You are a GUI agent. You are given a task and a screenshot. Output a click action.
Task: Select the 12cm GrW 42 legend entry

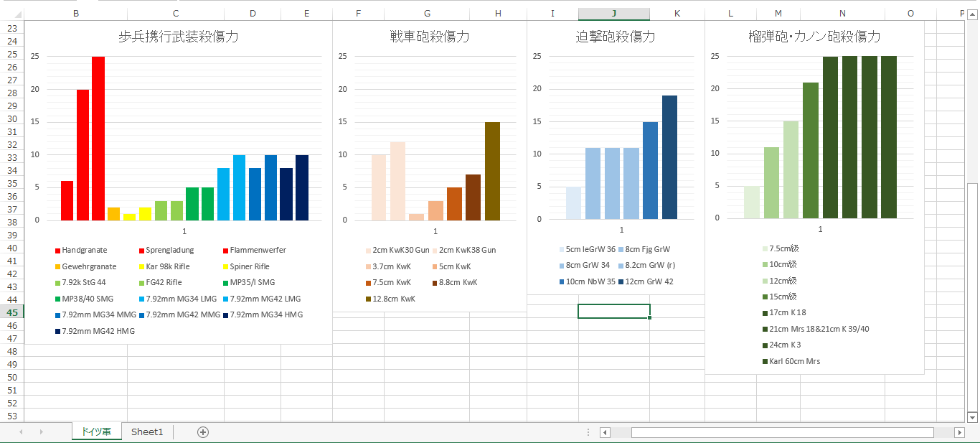pos(649,281)
